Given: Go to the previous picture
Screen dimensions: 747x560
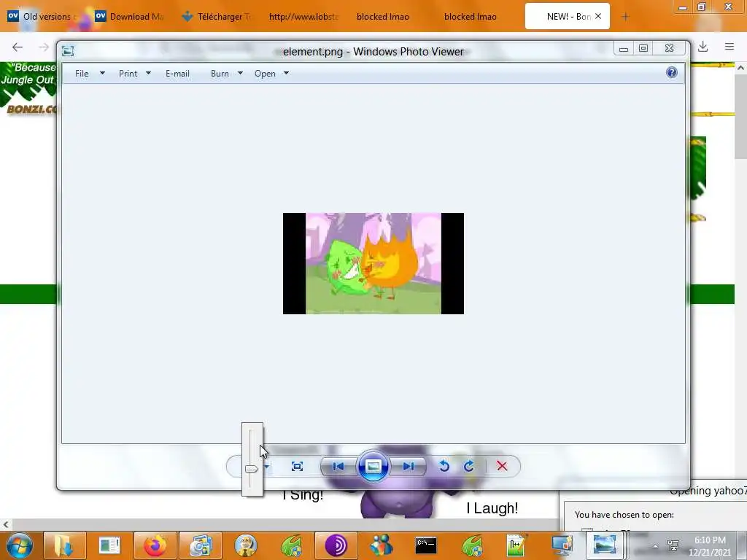Looking at the screenshot, I should tap(338, 466).
